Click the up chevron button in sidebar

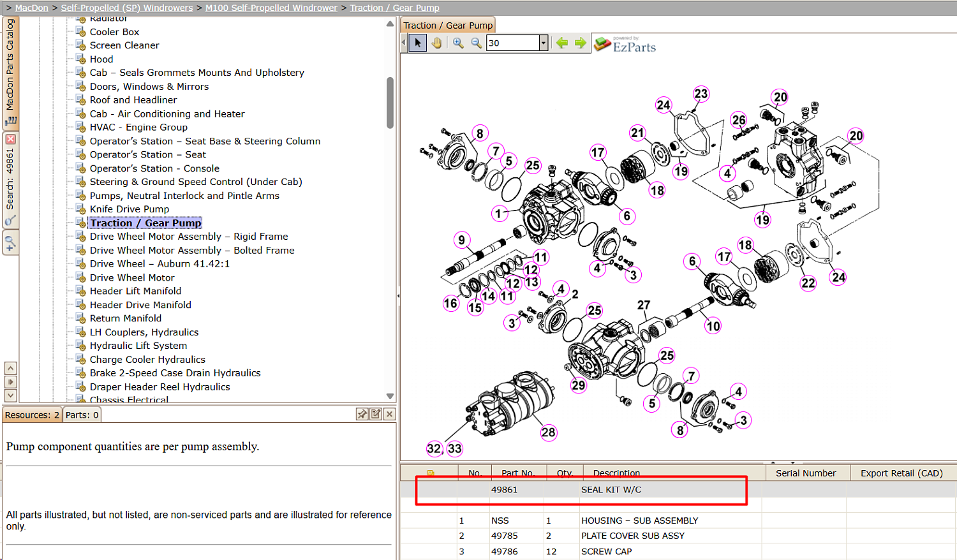click(x=10, y=368)
